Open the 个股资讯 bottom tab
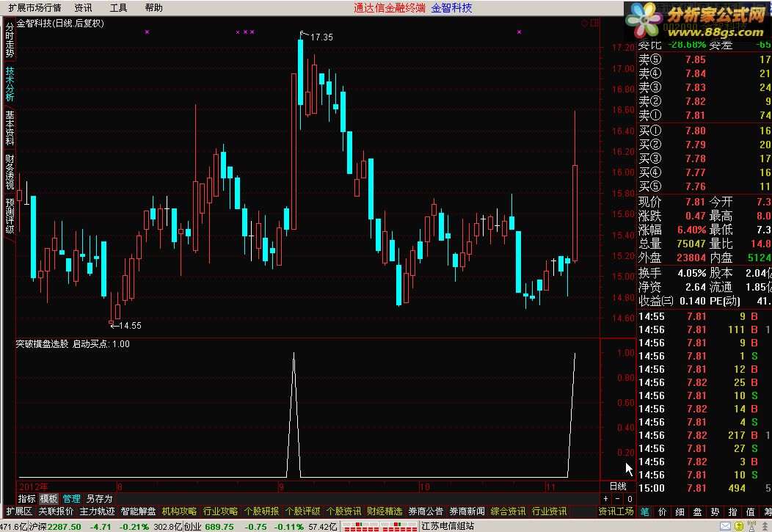 (343, 511)
